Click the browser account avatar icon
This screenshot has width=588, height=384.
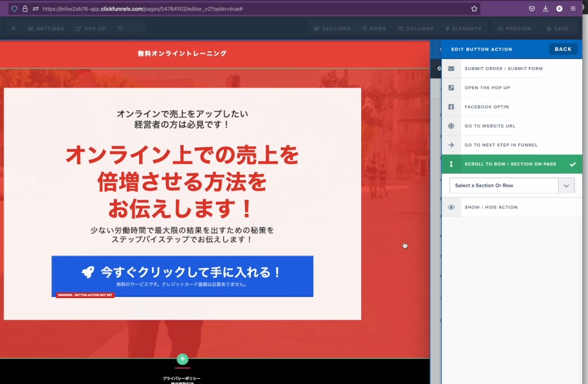[559, 9]
